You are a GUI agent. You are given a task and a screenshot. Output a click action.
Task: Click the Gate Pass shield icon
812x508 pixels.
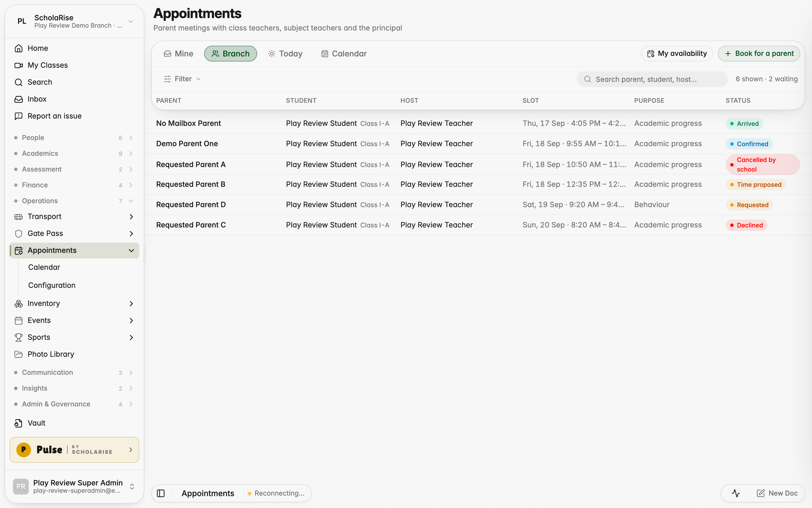click(x=18, y=233)
